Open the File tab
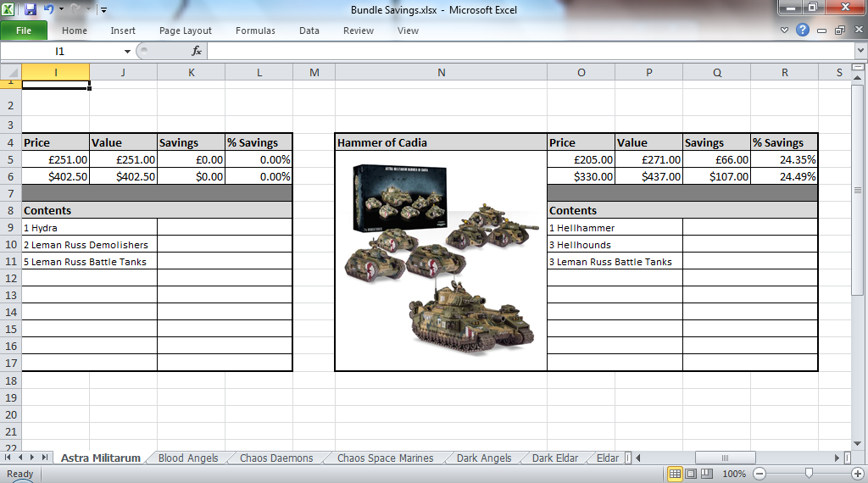 click(24, 31)
